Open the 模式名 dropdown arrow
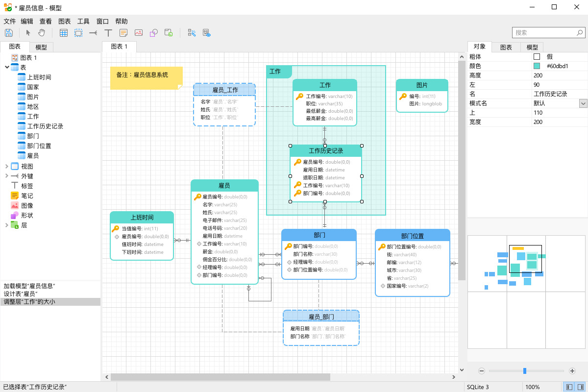Viewport: 588px width, 392px height. click(583, 103)
